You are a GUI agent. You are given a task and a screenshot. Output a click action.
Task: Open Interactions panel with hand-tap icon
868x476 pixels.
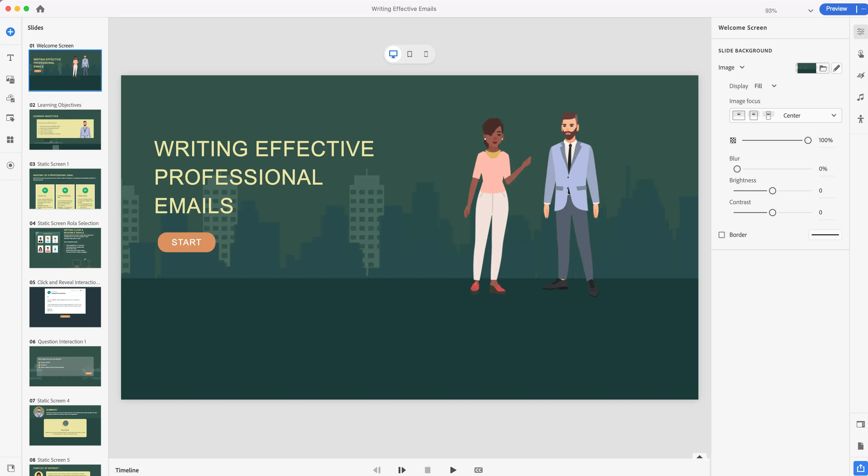[861, 54]
